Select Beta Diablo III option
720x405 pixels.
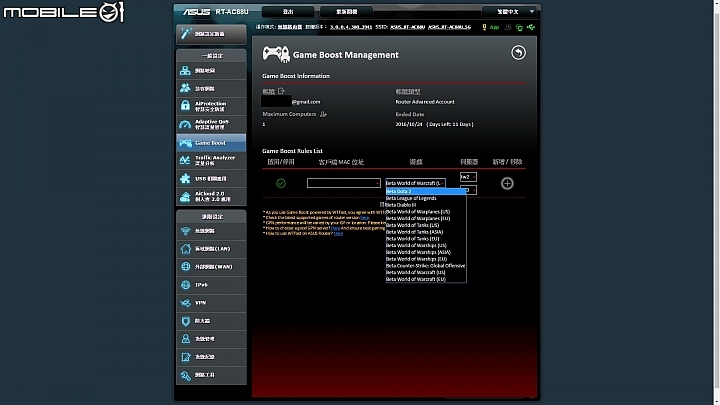point(426,205)
